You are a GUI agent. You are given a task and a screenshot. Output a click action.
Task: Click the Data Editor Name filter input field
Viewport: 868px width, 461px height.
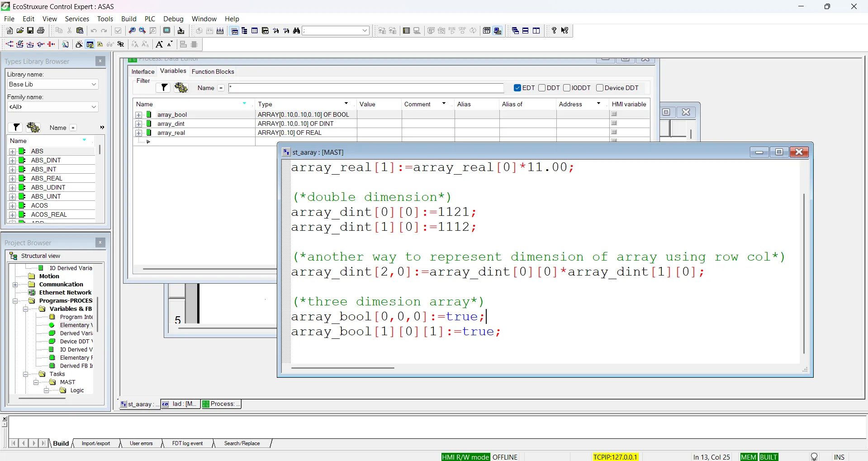[365, 88]
